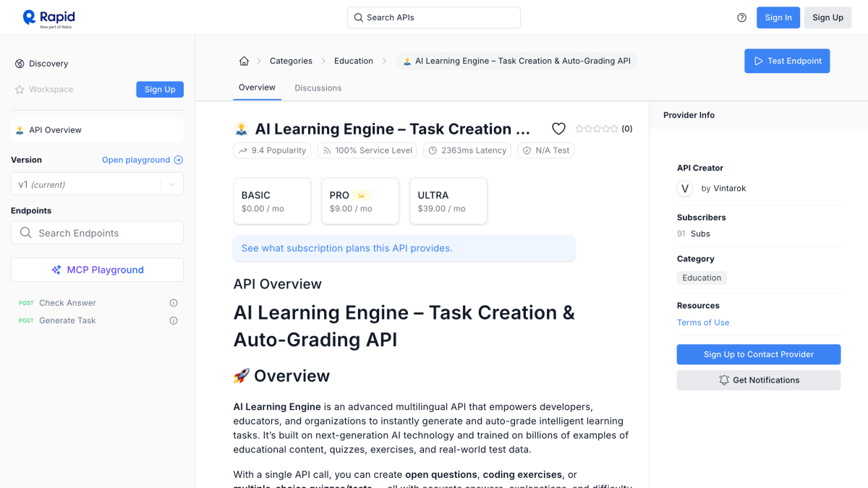Click the home breadcrumb icon
This screenshot has height=488, width=868.
point(244,61)
